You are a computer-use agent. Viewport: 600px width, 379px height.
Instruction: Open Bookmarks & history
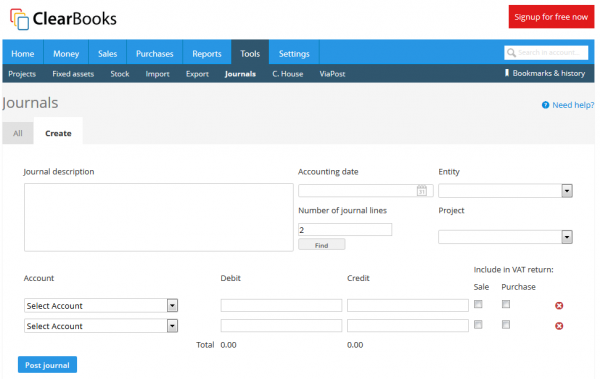[x=545, y=73]
